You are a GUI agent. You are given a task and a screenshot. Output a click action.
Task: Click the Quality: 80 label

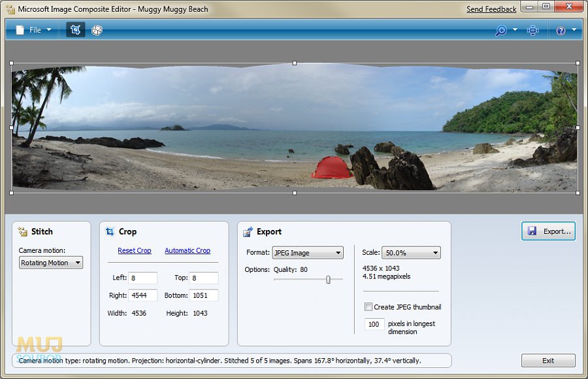click(290, 269)
